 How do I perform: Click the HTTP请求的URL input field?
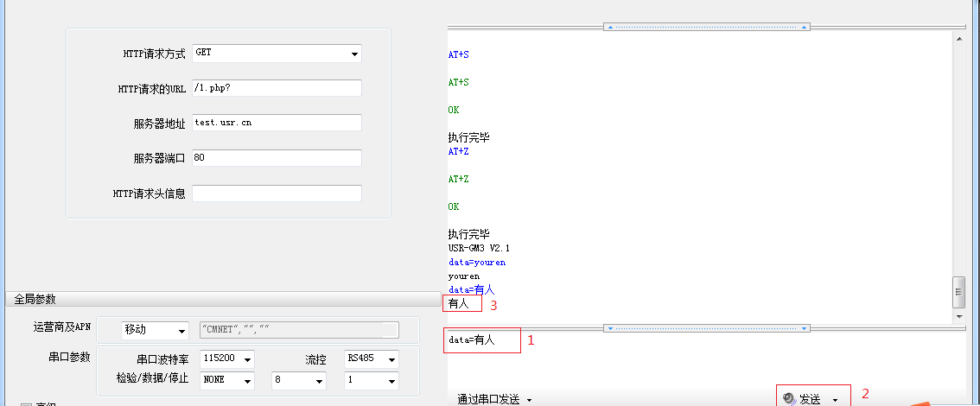point(277,88)
